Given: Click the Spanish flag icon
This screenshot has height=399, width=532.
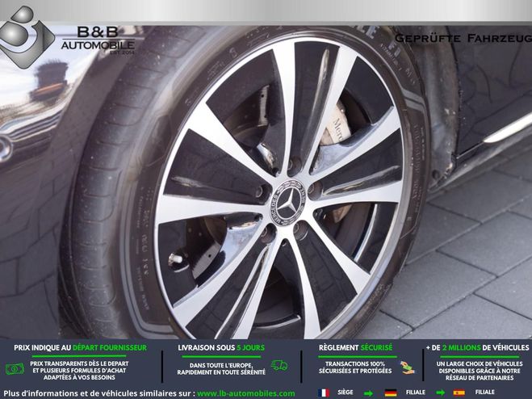Looking at the screenshot, I should pos(459,393).
